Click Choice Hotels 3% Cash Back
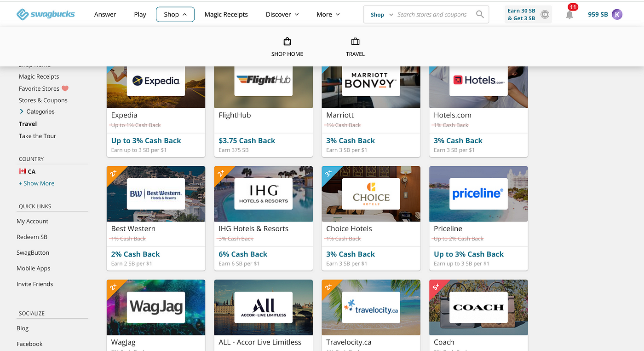 pos(351,254)
